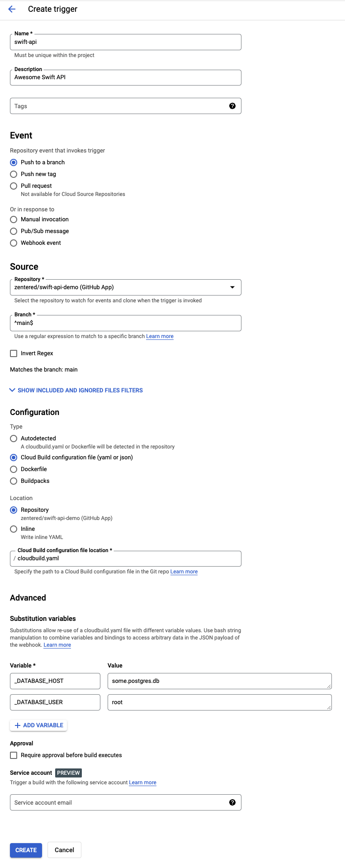
Task: Click the plus icon on ADD VARIABLE
Action: (17, 725)
